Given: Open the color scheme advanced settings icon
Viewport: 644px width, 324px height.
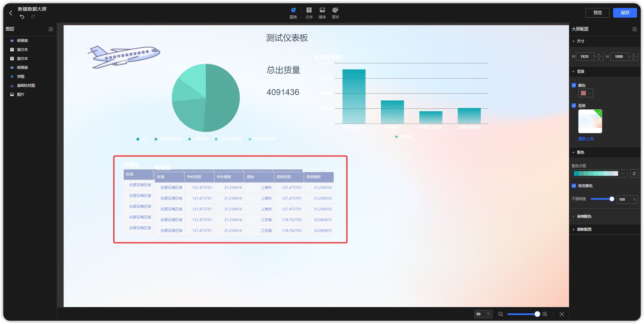Looking at the screenshot, I should (x=634, y=173).
